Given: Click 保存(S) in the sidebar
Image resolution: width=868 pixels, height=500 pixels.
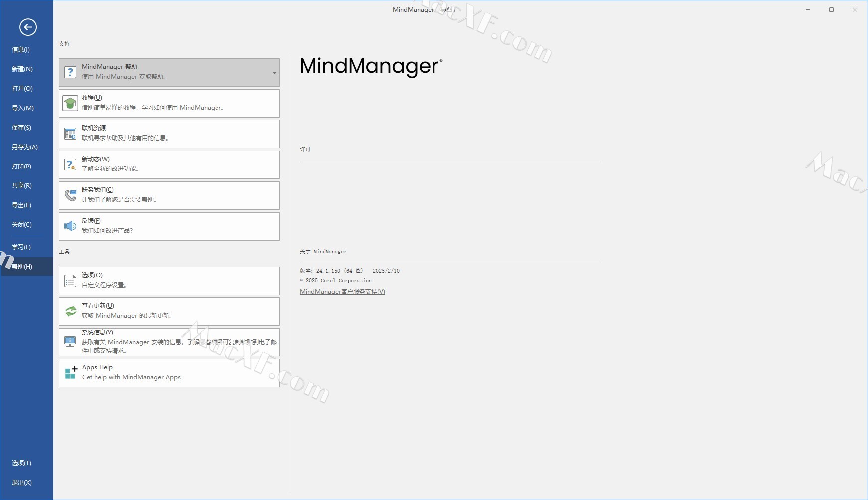Looking at the screenshot, I should coord(26,127).
